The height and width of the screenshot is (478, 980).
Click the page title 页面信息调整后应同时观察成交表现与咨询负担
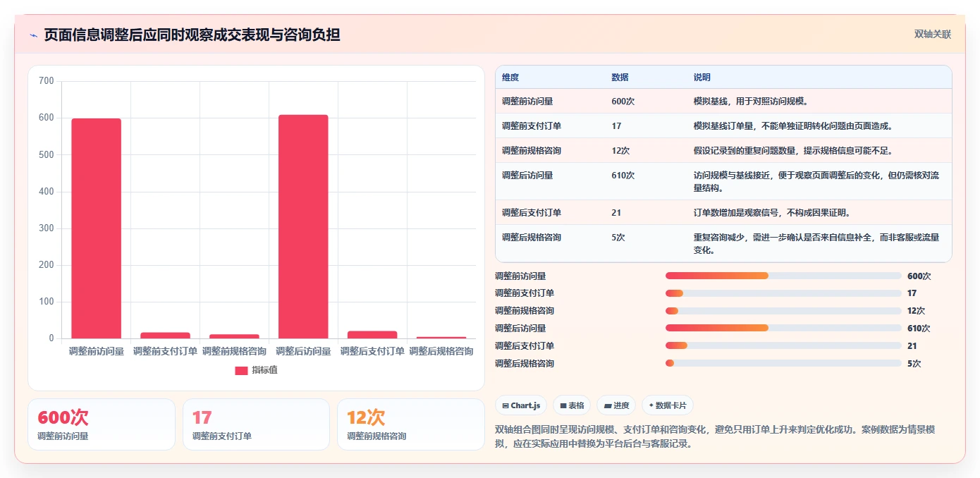coord(192,35)
